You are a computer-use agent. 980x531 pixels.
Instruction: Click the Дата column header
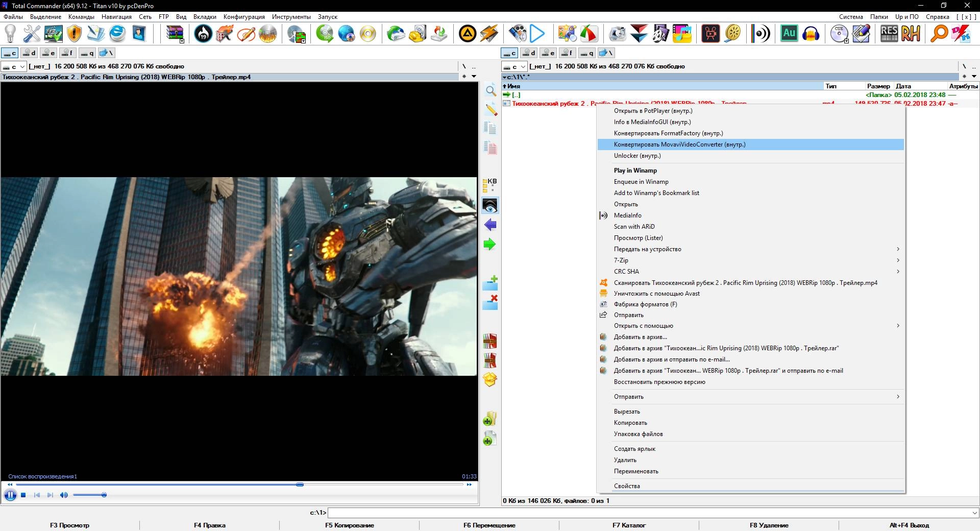pos(921,86)
